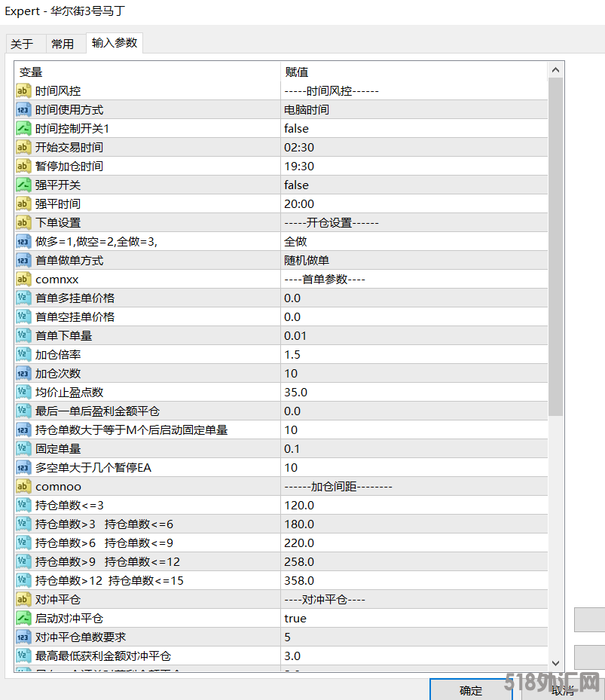Click the double icon beside 均价止盈点数
The height and width of the screenshot is (700, 605).
point(23,393)
